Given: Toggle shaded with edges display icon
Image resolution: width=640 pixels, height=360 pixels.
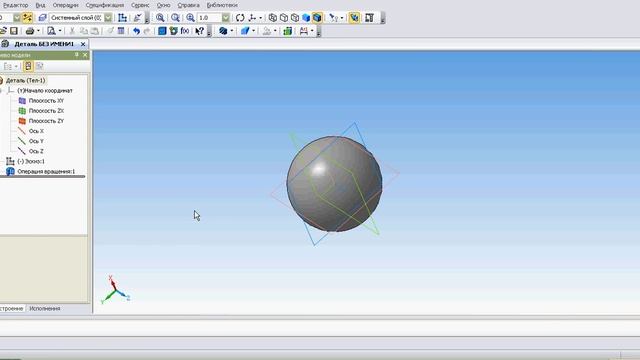Looking at the screenshot, I should (317, 18).
